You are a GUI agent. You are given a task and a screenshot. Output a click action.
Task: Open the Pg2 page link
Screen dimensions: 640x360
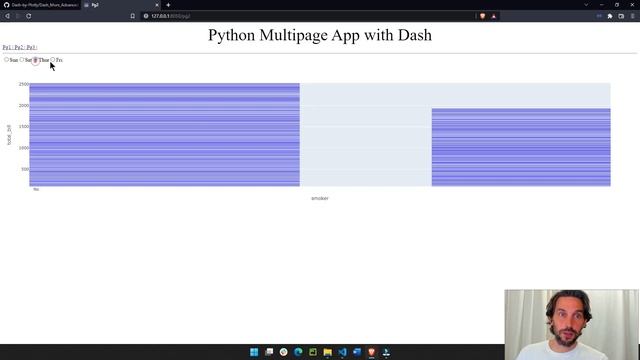[19, 47]
